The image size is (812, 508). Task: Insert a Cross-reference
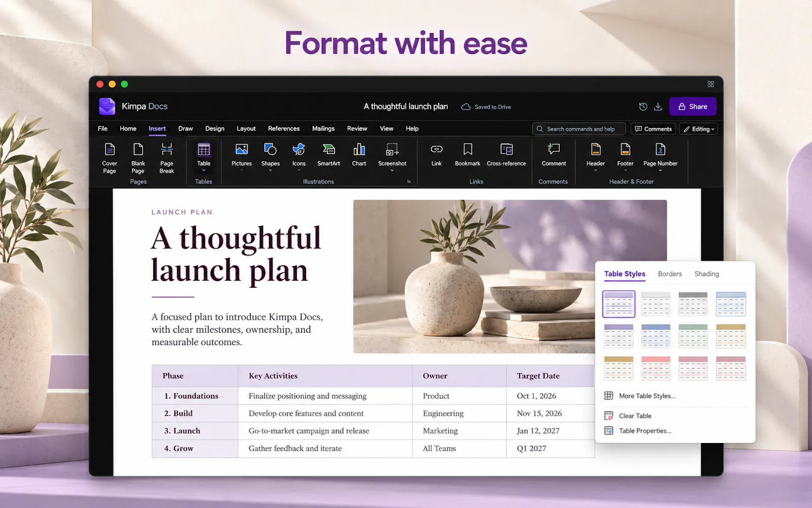(x=506, y=155)
